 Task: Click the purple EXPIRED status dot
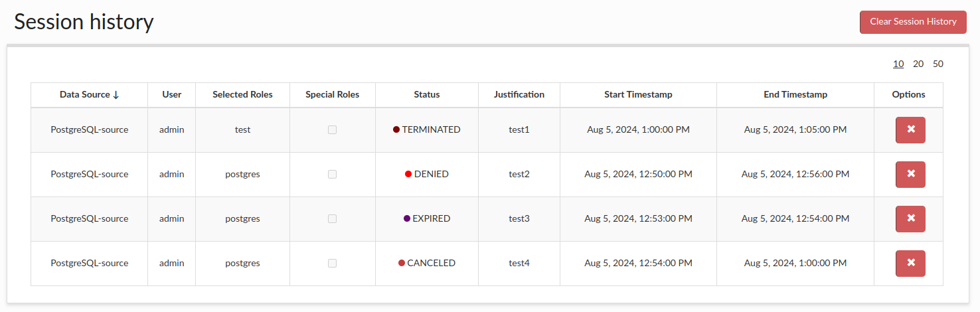coord(407,219)
